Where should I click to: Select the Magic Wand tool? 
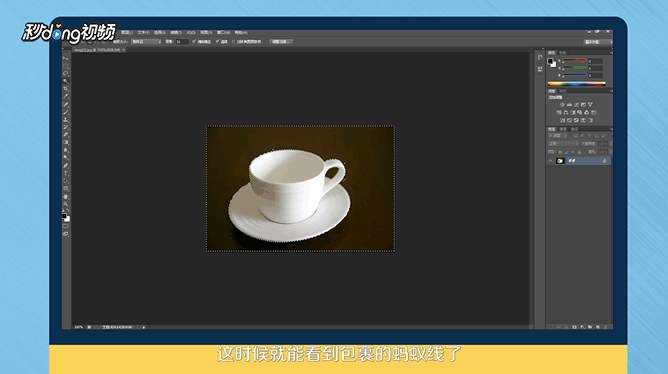[x=66, y=81]
